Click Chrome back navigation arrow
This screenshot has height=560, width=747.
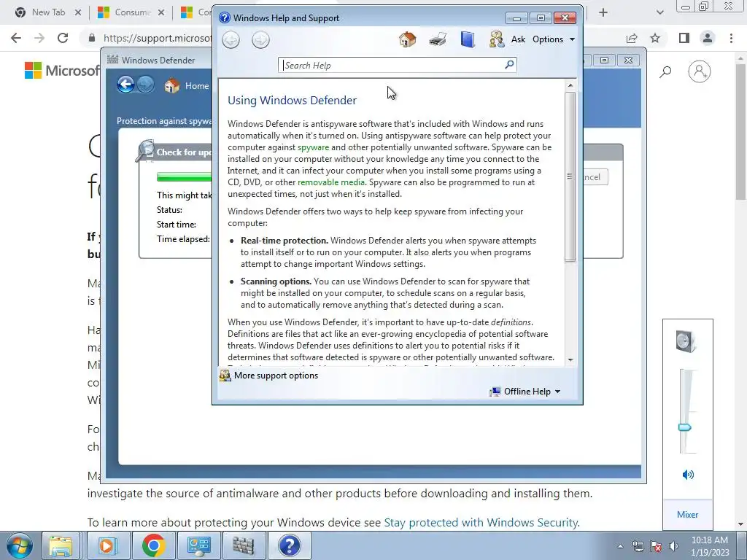(16, 38)
